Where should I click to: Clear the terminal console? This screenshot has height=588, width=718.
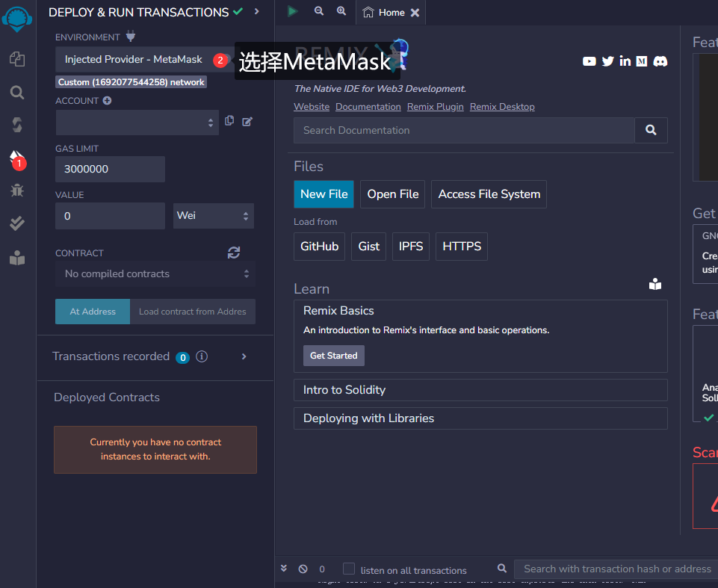(303, 569)
